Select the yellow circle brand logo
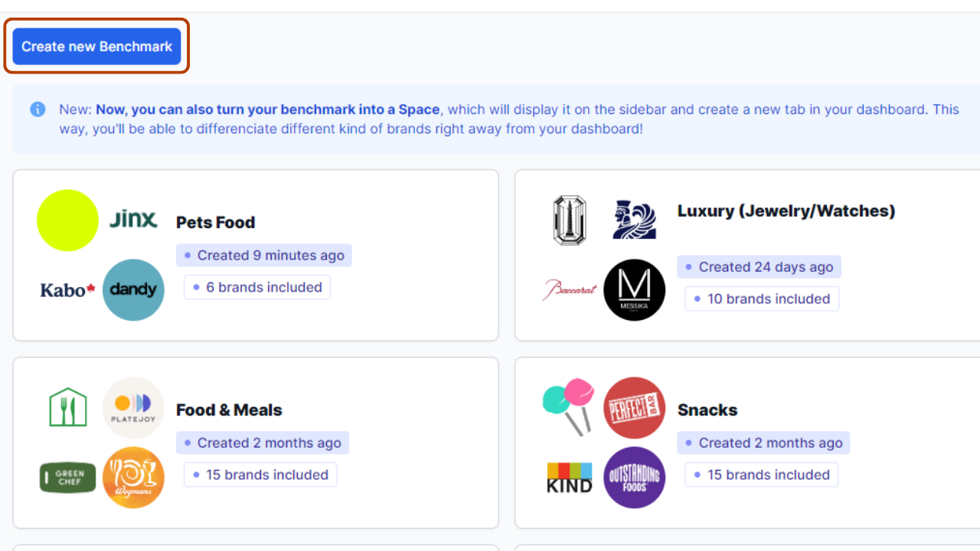This screenshot has width=980, height=551. pyautogui.click(x=68, y=220)
